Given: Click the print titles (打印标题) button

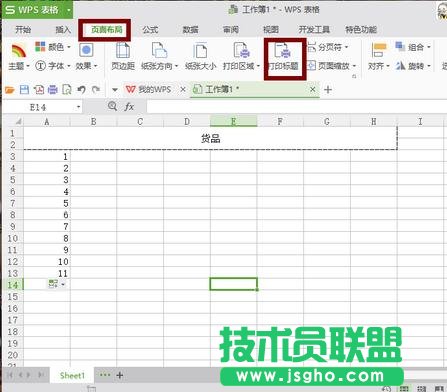Looking at the screenshot, I should [x=283, y=57].
